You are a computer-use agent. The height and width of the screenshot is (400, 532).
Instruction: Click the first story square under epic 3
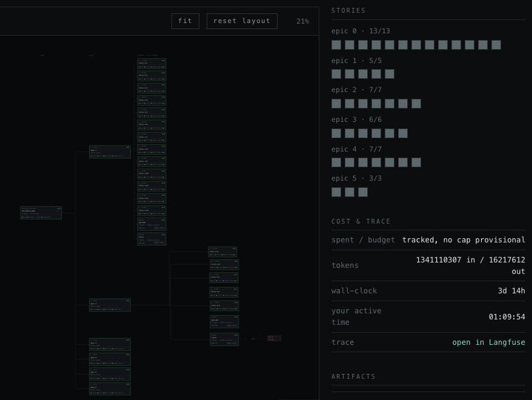(x=336, y=133)
